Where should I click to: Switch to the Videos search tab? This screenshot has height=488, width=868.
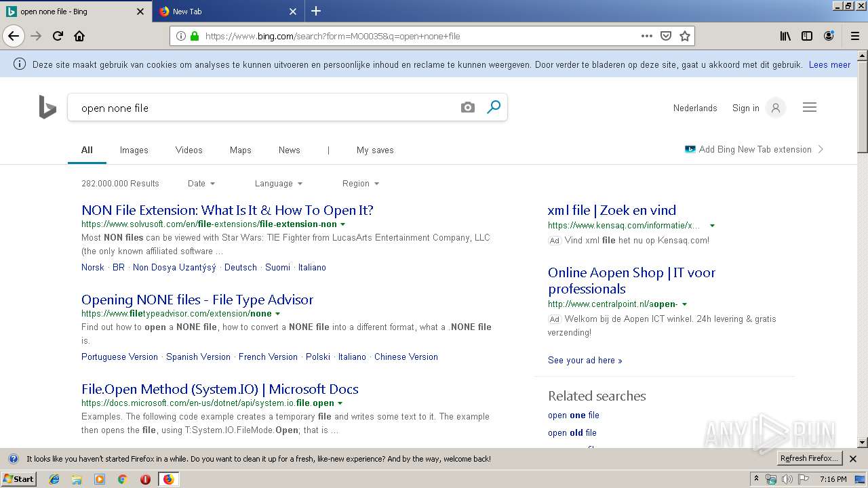[x=189, y=150]
